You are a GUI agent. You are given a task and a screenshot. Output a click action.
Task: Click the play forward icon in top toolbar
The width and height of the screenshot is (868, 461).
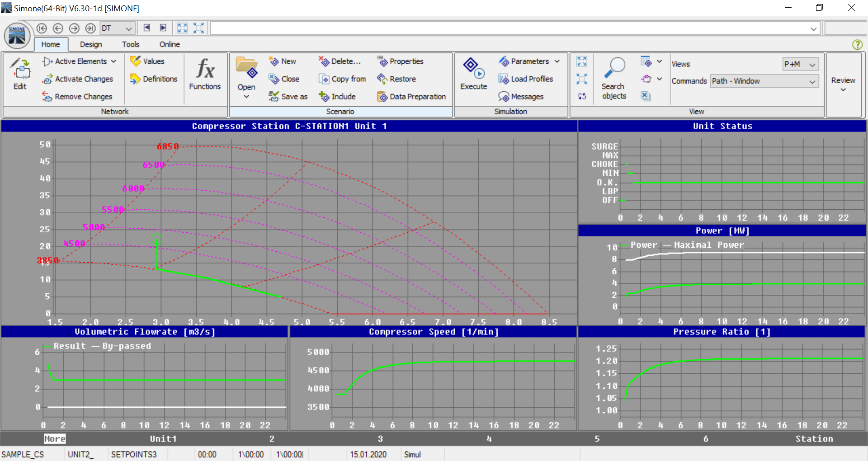coord(163,28)
